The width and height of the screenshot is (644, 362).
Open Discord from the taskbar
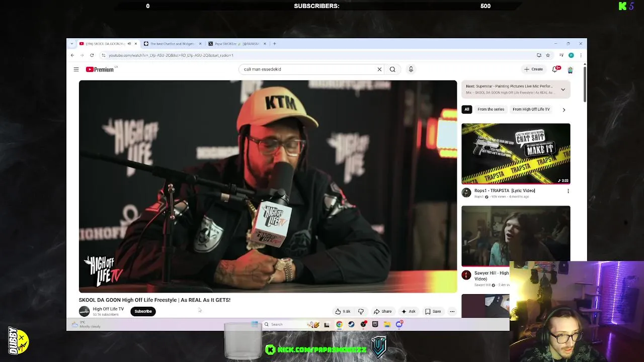pyautogui.click(x=399, y=325)
